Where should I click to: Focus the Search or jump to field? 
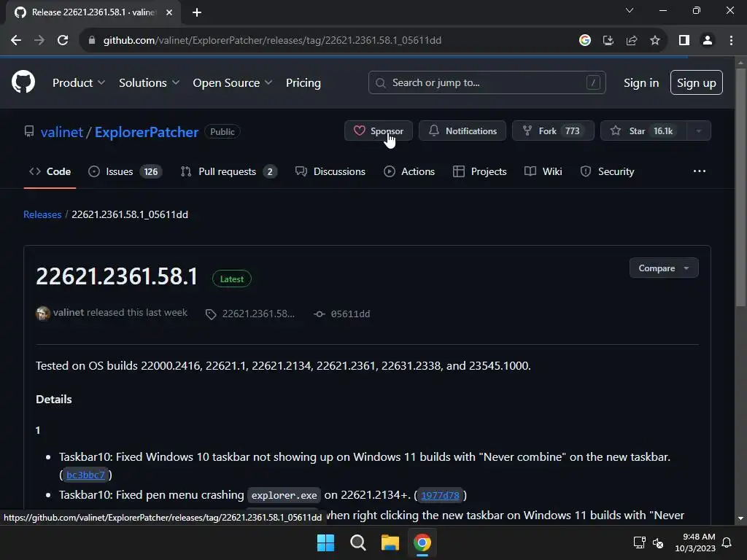pos(487,82)
